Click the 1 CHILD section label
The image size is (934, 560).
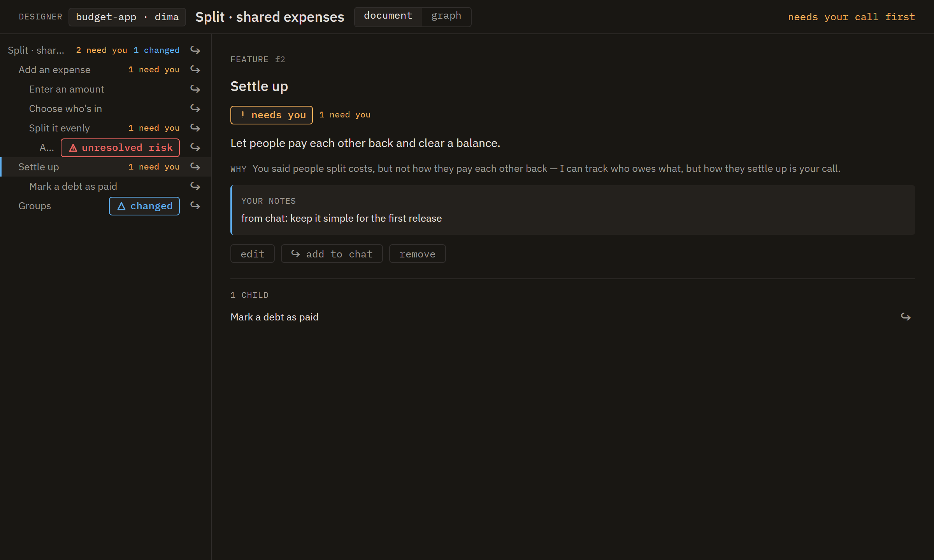coord(249,295)
